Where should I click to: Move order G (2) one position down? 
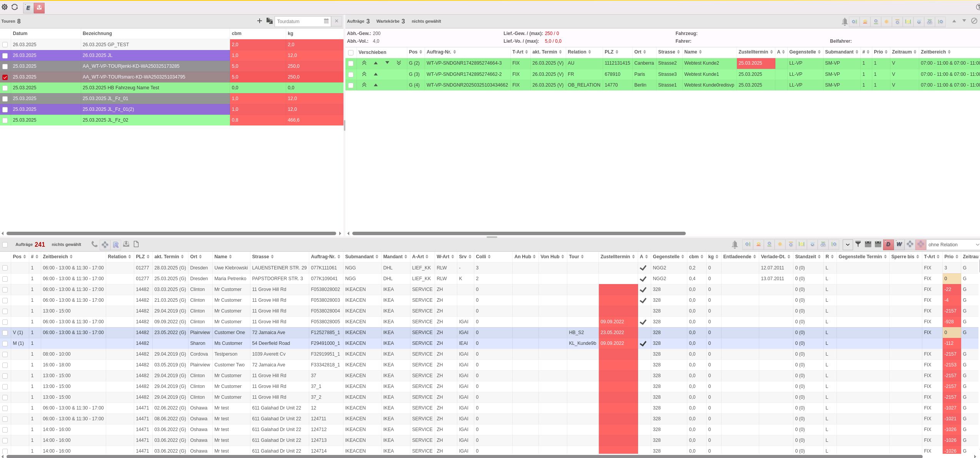(387, 63)
